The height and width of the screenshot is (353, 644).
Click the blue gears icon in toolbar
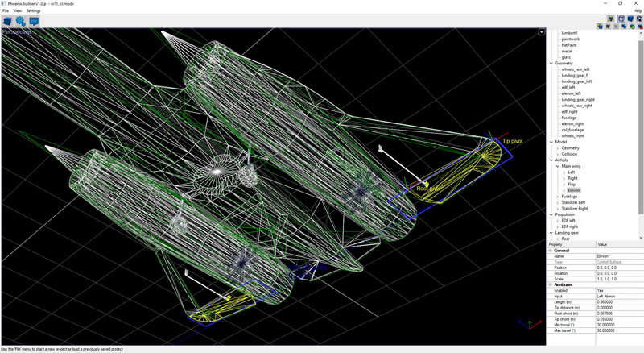pos(21,21)
